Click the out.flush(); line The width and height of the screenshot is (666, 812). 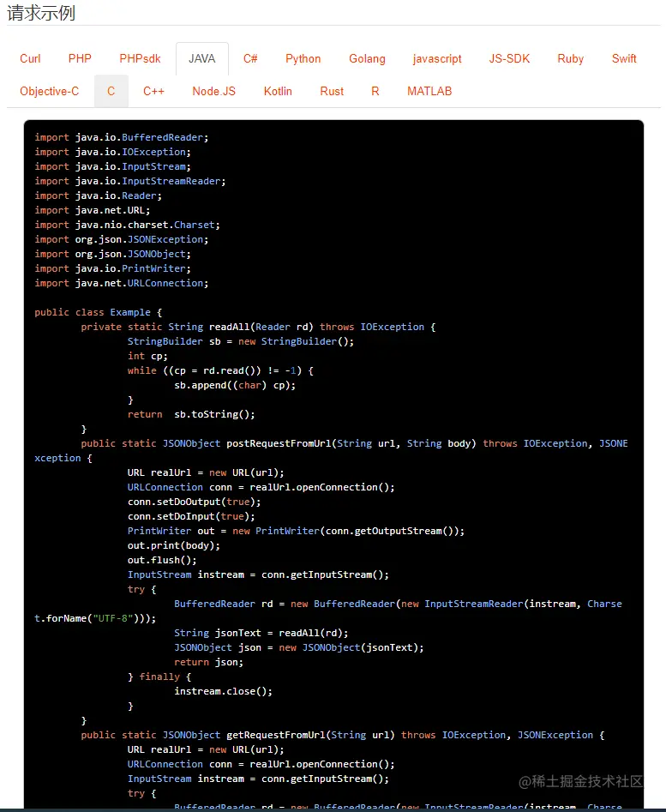click(162, 560)
